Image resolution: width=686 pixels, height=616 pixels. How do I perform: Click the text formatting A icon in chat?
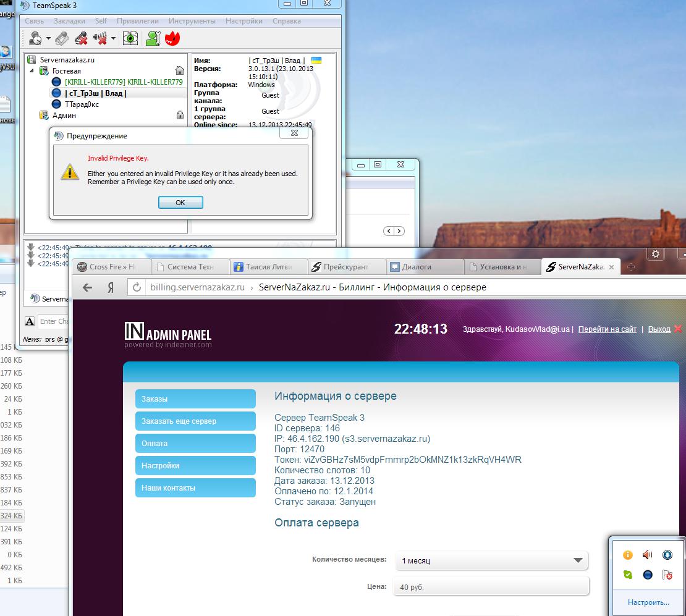(x=29, y=321)
